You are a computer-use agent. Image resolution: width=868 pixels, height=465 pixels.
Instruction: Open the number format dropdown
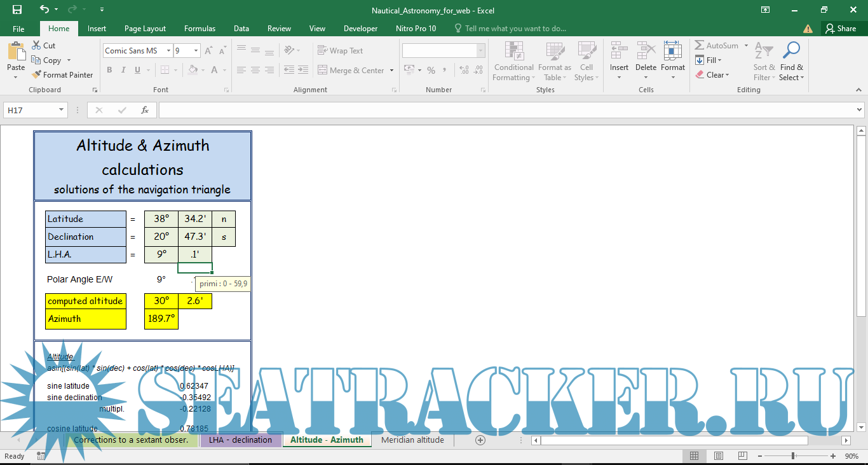click(480, 51)
